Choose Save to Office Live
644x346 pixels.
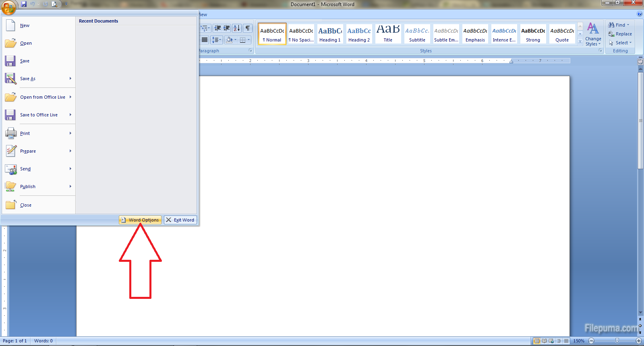pyautogui.click(x=39, y=115)
